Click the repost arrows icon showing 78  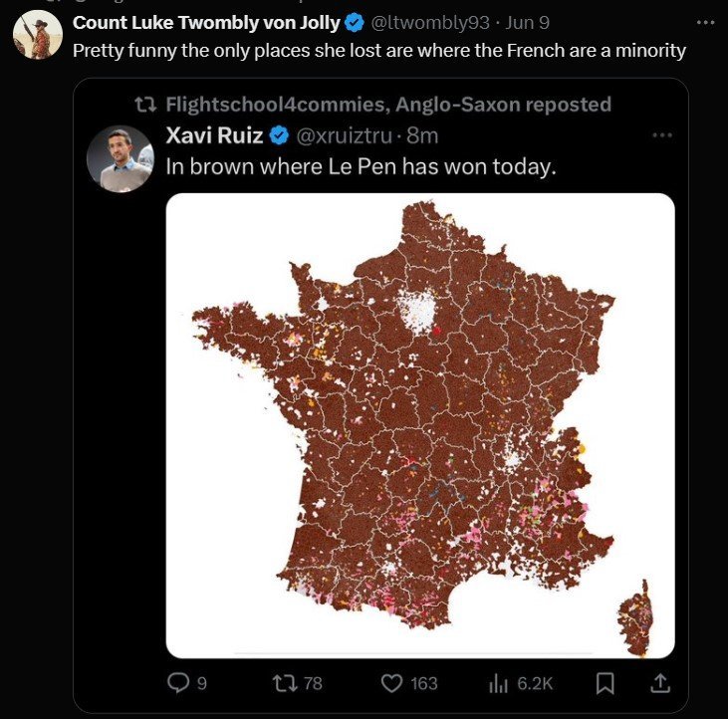click(286, 683)
